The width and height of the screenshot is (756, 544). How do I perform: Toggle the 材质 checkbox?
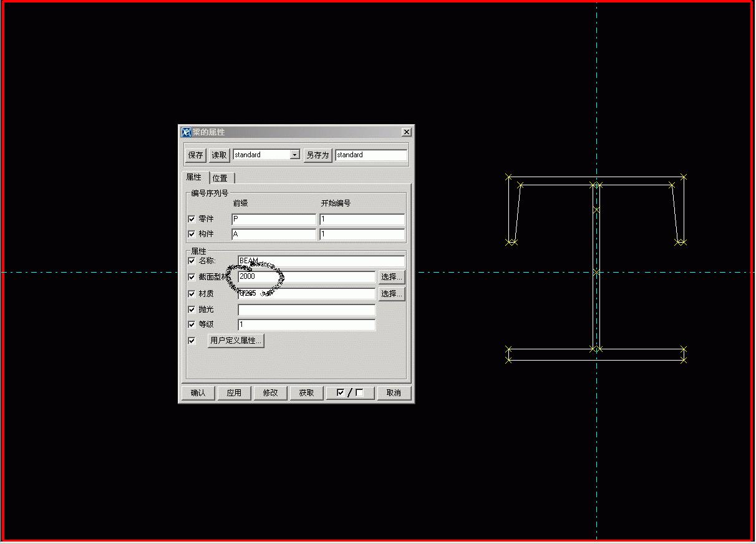click(191, 294)
